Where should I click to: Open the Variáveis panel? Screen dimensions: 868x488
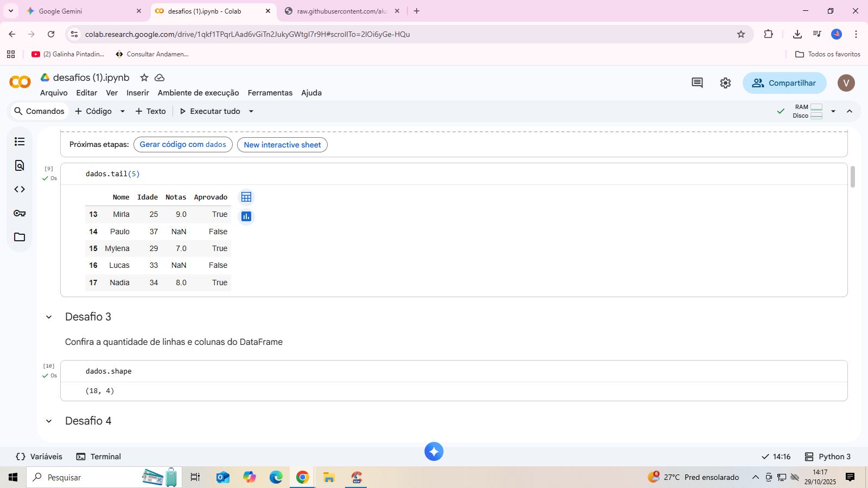[x=39, y=457]
